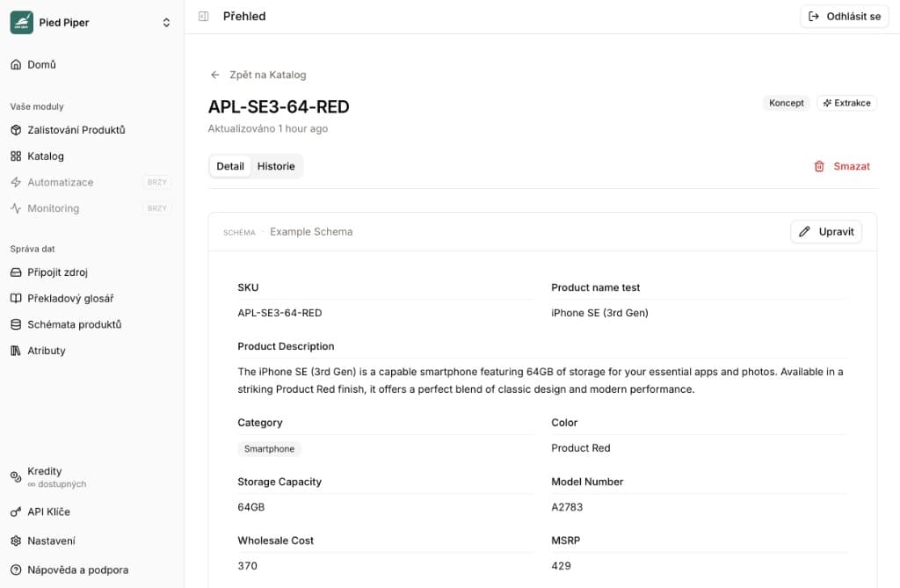Click the API Klíče key icon

[x=16, y=512]
